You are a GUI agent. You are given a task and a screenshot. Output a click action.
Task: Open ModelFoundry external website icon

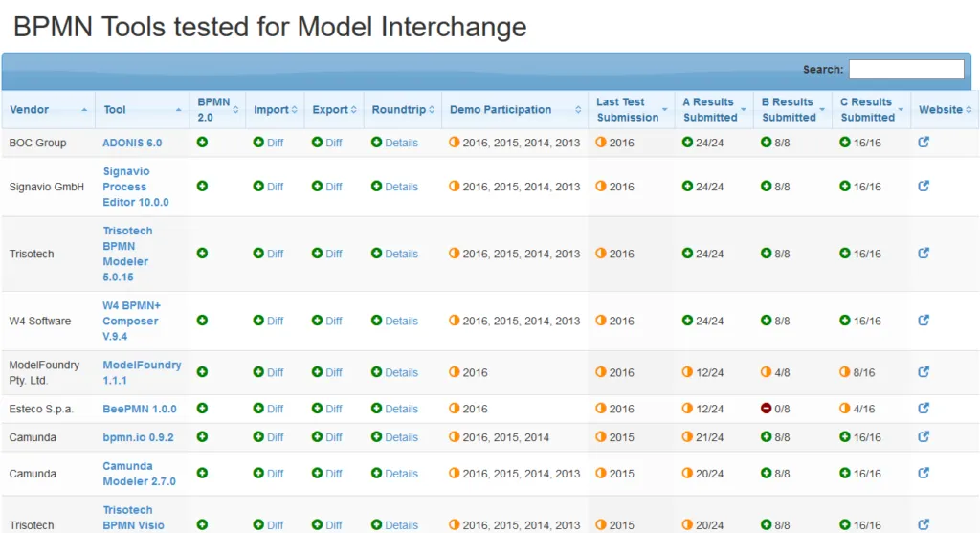tap(924, 372)
